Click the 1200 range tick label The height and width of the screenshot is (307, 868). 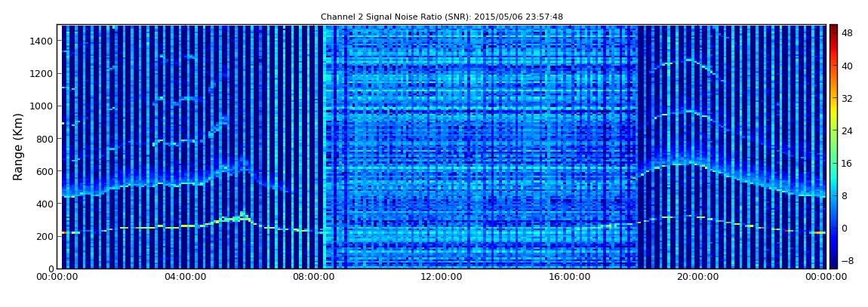pyautogui.click(x=42, y=74)
